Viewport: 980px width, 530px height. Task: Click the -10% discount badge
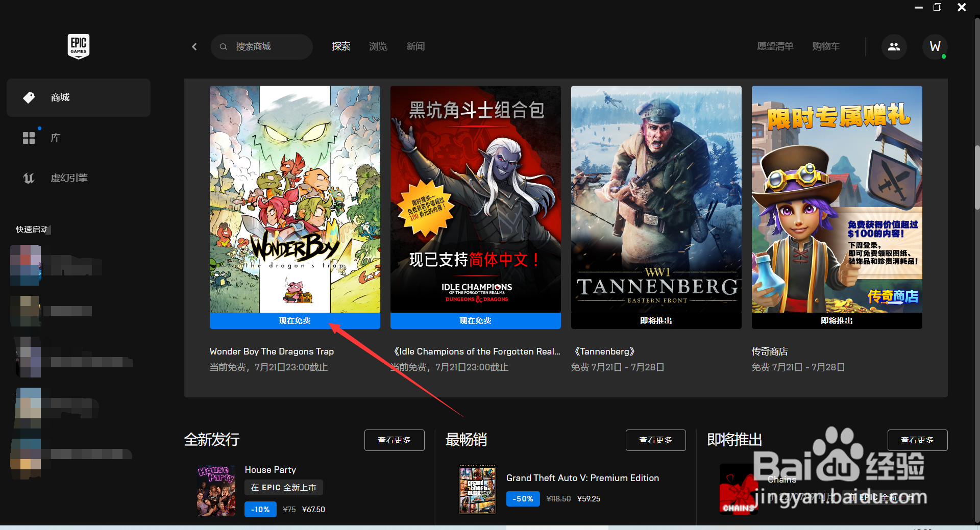260,510
